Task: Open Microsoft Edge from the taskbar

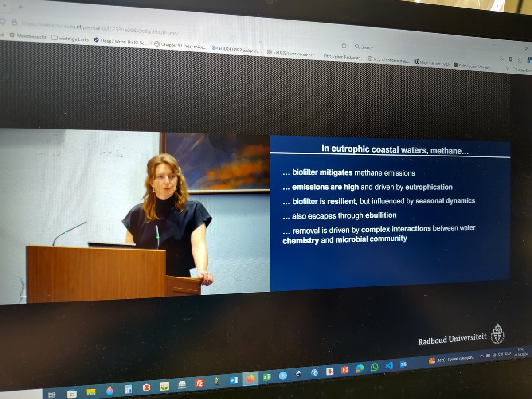Action: pos(360,368)
